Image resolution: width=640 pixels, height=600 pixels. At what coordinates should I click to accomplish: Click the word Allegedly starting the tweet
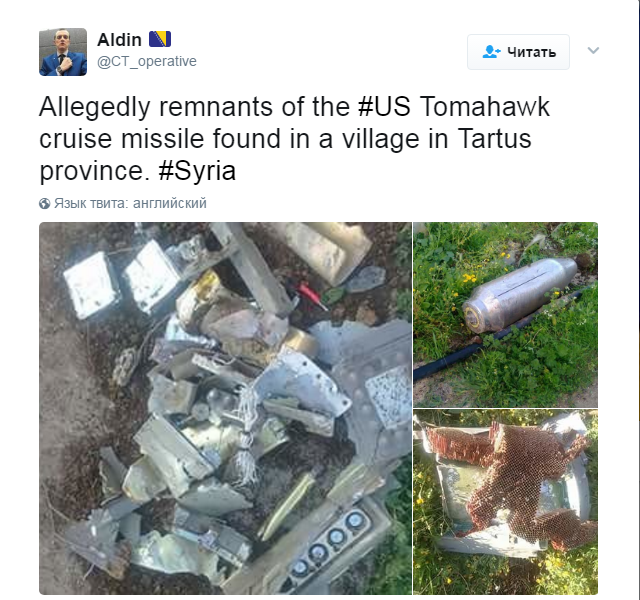coord(95,108)
